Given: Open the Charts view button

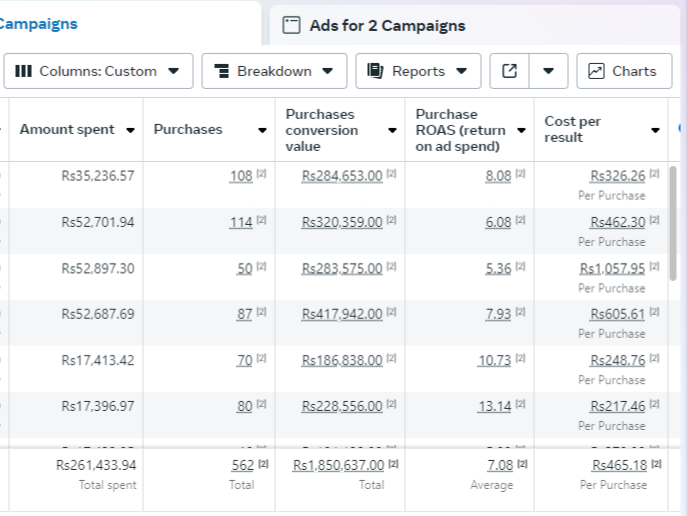Looking at the screenshot, I should [x=623, y=71].
